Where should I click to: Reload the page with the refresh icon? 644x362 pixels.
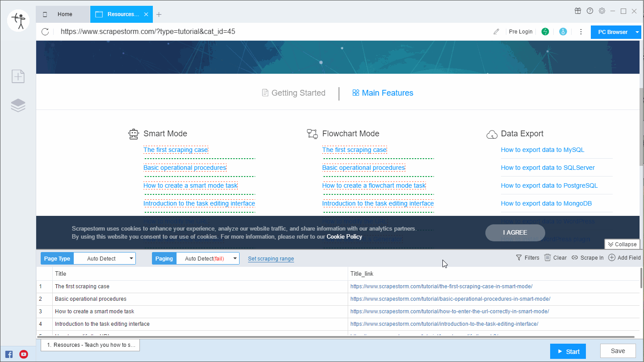pyautogui.click(x=44, y=31)
